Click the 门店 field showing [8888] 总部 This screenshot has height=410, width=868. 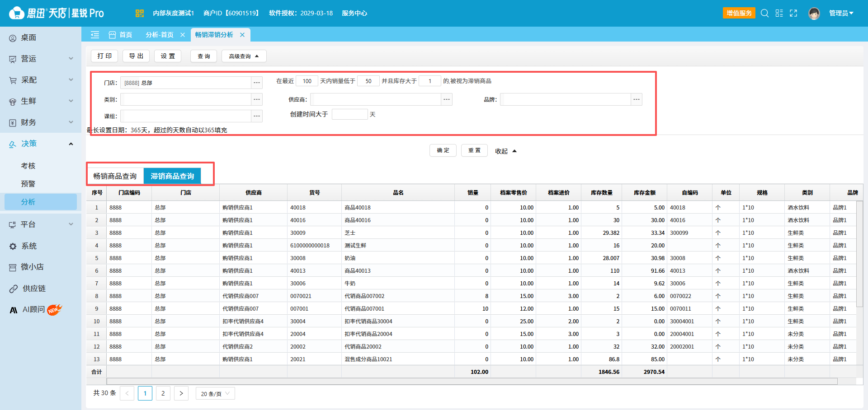click(x=186, y=83)
